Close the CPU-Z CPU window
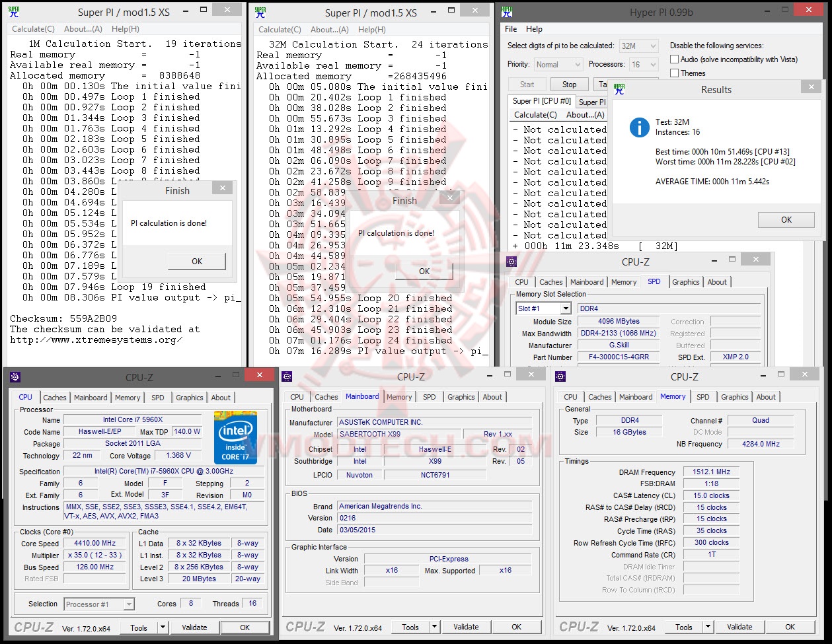Screen dimensions: 832x644 click(x=259, y=375)
